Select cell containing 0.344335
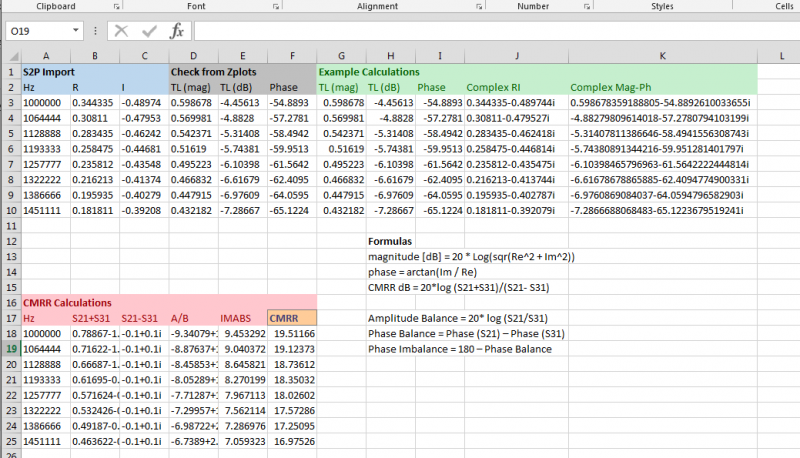 95,103
